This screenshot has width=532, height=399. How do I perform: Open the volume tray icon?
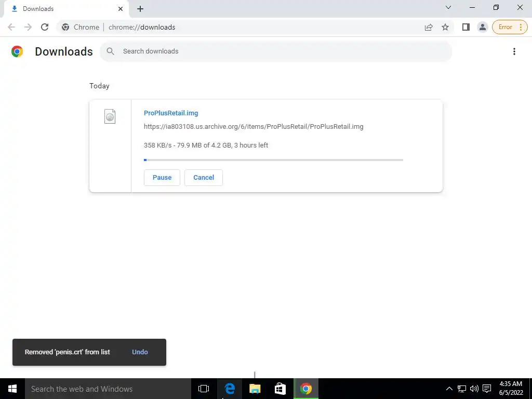[x=474, y=389]
